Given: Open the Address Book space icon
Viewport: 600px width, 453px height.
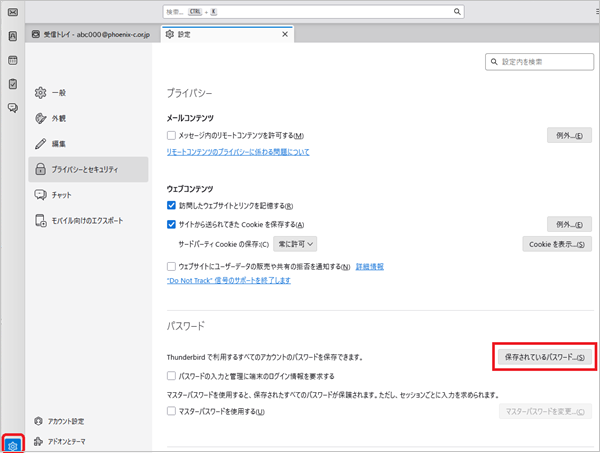Looking at the screenshot, I should coord(13,37).
